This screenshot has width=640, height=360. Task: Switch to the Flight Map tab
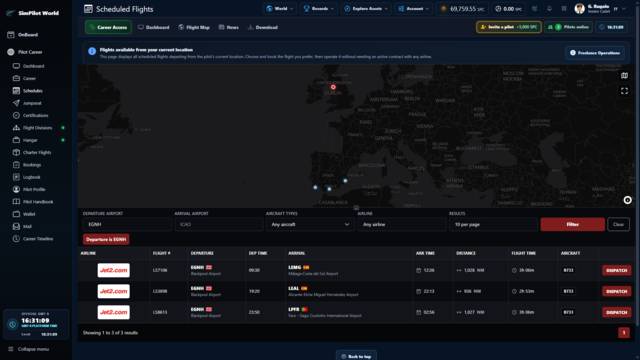point(194,27)
